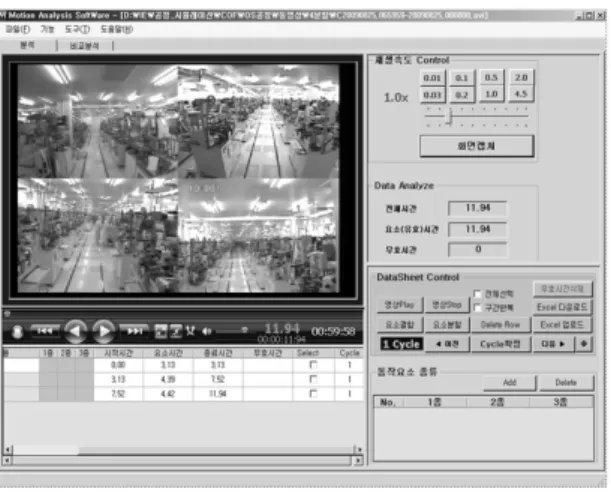Click the data table horizontal scrollbar right arrow
The image size is (611, 492).
click(x=359, y=450)
